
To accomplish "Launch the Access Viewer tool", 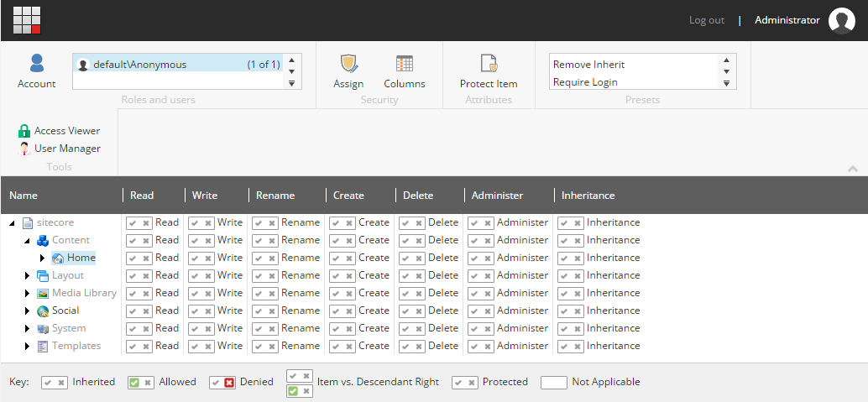I will (60, 131).
